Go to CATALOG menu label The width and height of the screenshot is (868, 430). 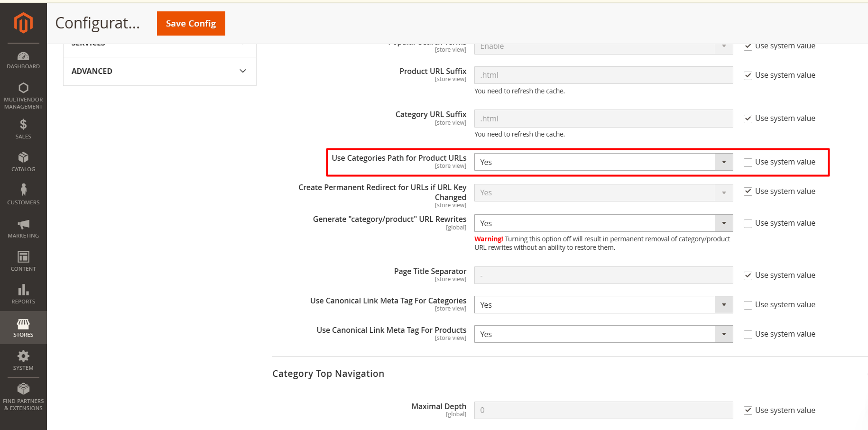23,169
